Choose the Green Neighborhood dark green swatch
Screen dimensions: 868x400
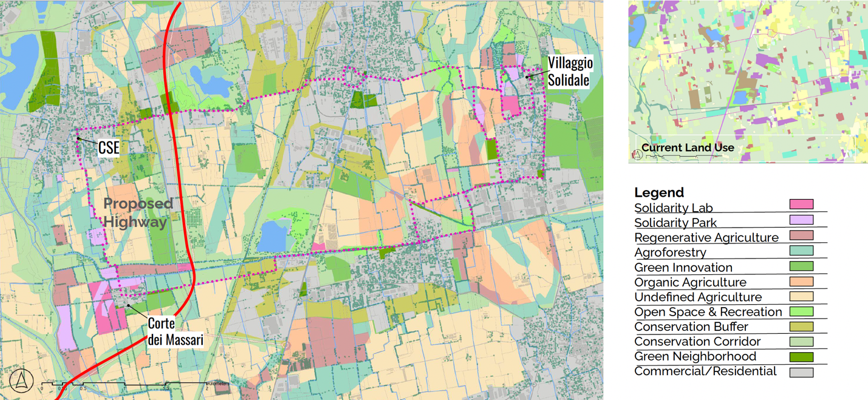point(801,357)
